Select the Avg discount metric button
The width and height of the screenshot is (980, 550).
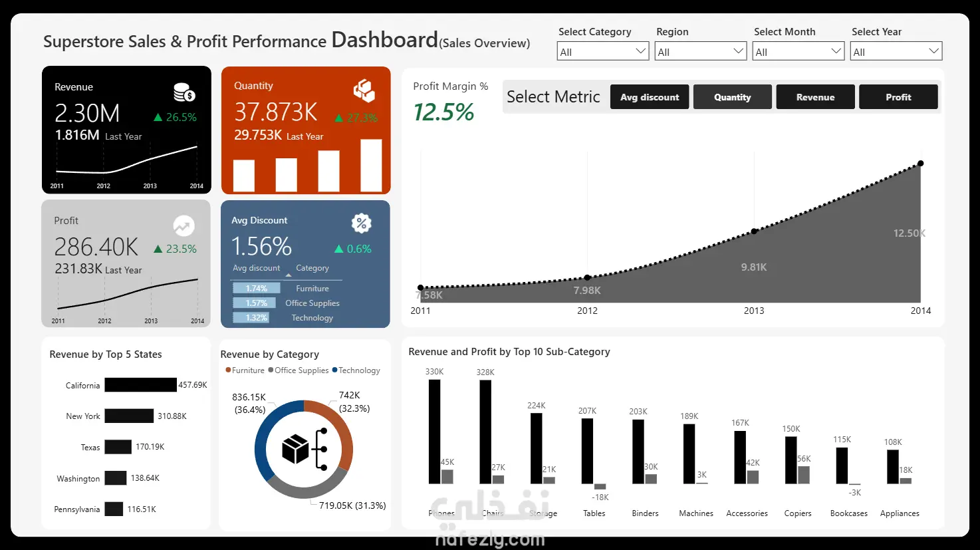(650, 97)
